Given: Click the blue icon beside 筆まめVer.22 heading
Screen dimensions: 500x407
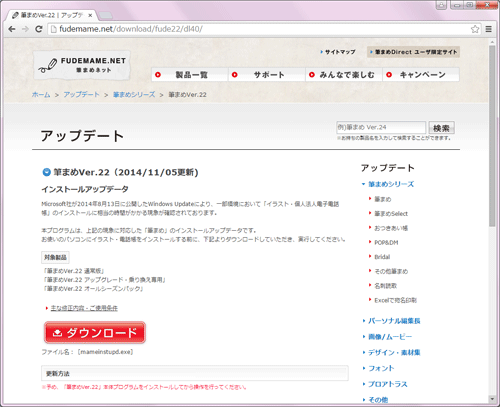Looking at the screenshot, I should pyautogui.click(x=46, y=172).
